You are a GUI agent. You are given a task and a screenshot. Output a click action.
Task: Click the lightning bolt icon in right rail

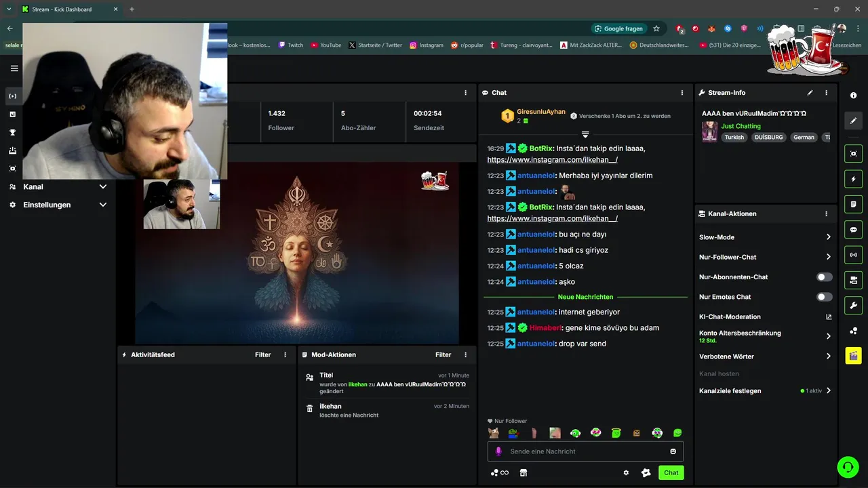853,179
